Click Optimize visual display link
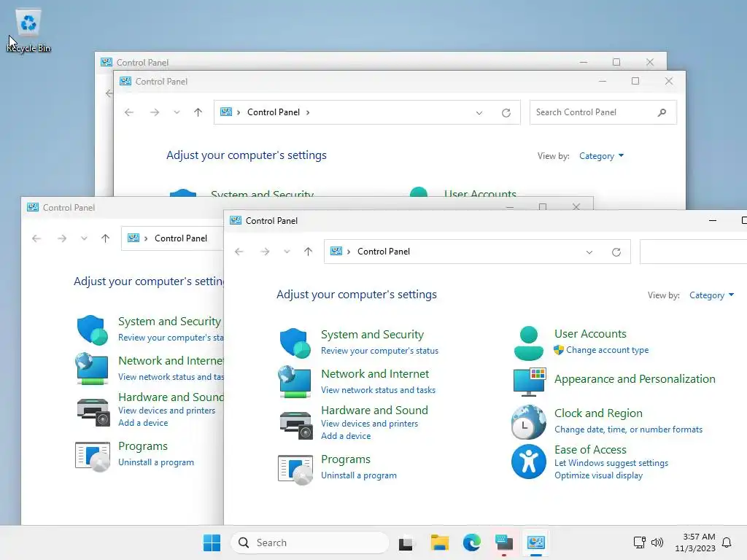This screenshot has width=747, height=560. (x=598, y=475)
